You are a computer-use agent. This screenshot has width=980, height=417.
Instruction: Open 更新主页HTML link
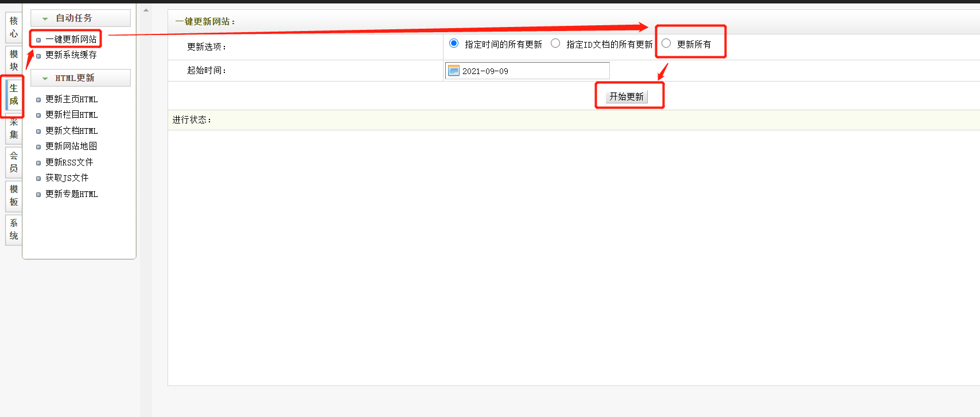pos(72,99)
